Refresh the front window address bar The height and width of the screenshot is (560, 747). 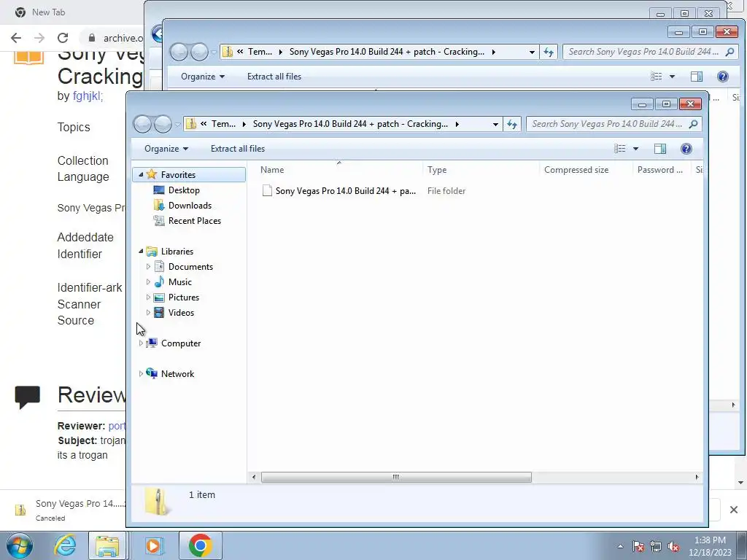(x=512, y=124)
